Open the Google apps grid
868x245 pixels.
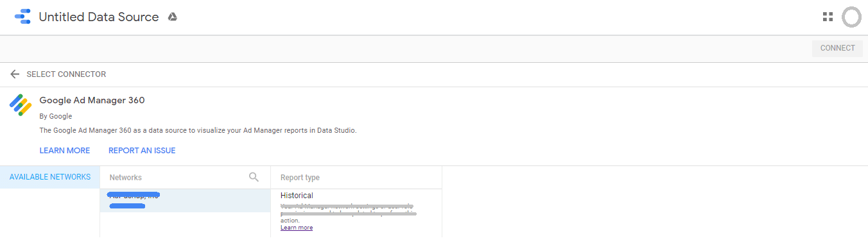(x=828, y=17)
